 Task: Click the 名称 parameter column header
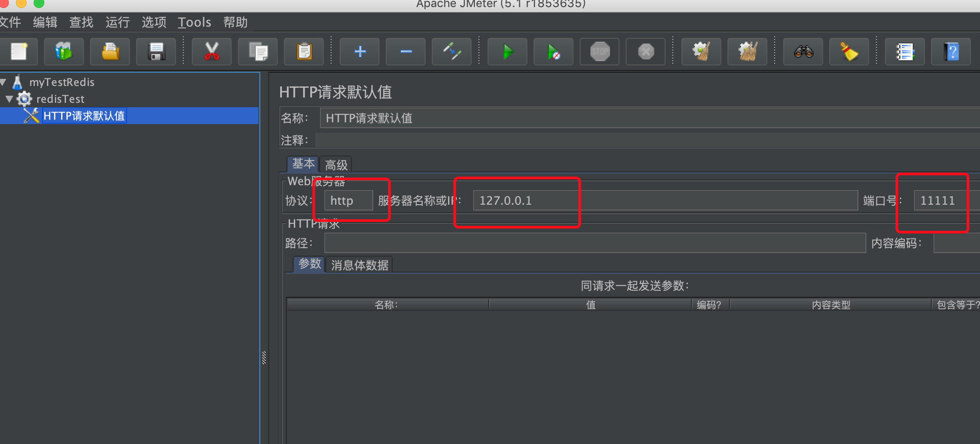388,305
